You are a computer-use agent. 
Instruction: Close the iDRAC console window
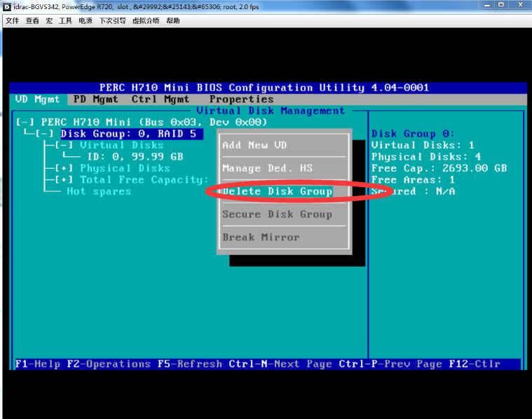click(520, 5)
